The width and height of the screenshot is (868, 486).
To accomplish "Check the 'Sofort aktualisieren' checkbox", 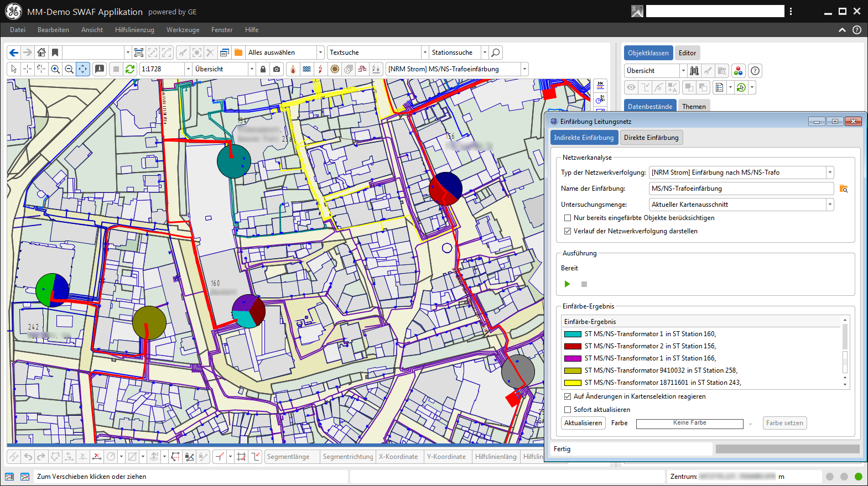I will point(568,410).
